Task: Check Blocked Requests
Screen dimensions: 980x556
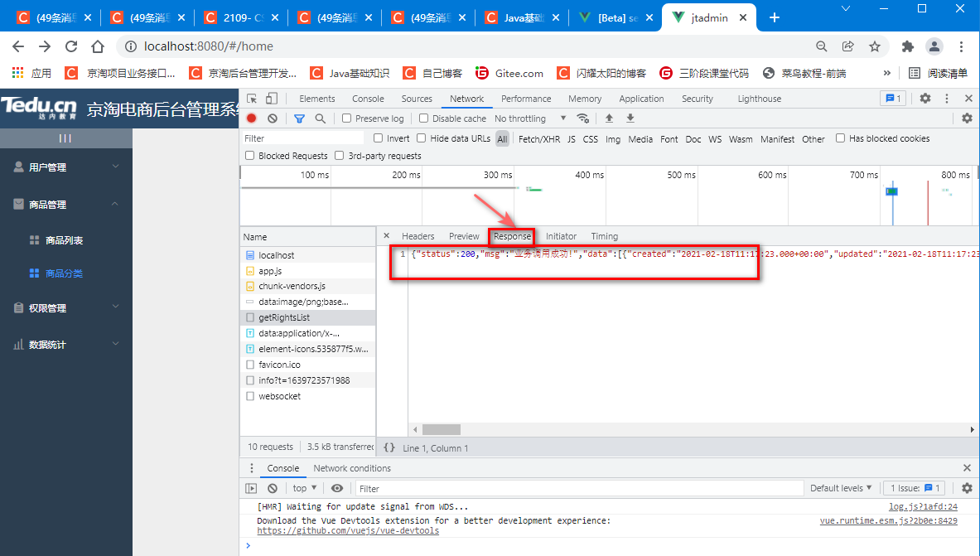Action: click(x=250, y=156)
